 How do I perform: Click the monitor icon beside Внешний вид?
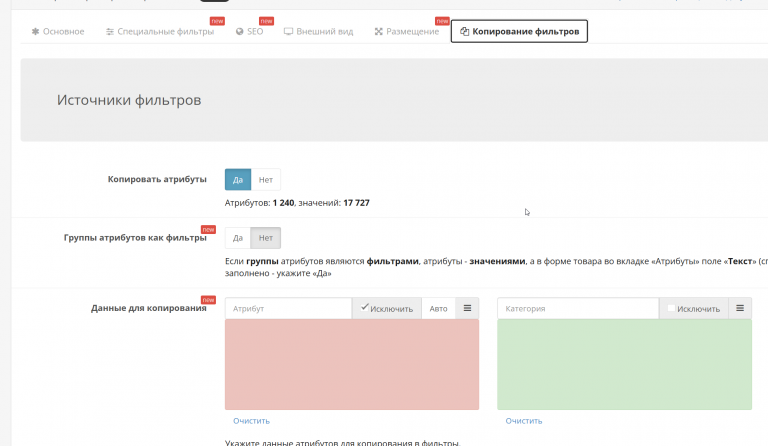pos(288,31)
